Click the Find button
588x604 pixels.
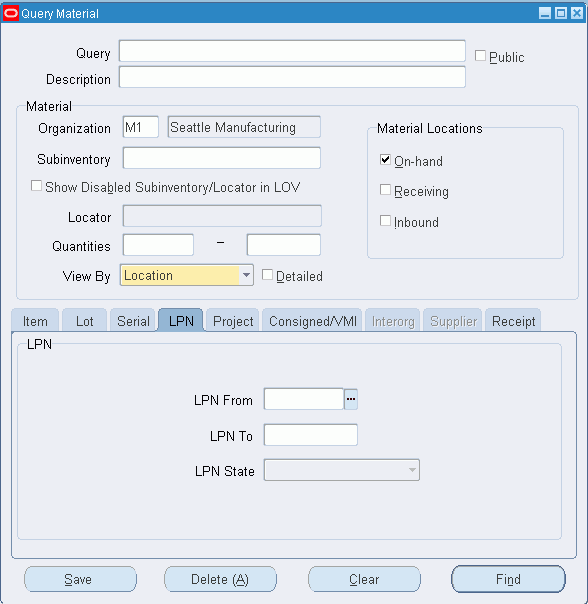click(x=508, y=579)
